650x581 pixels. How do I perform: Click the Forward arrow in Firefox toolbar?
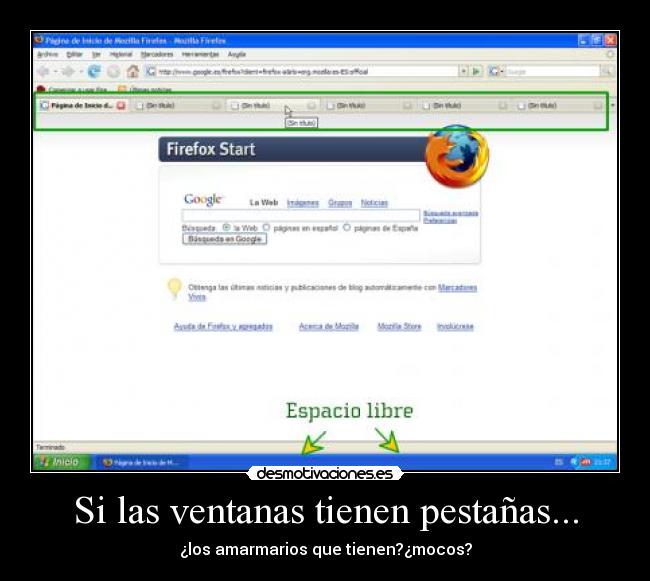tap(68, 71)
